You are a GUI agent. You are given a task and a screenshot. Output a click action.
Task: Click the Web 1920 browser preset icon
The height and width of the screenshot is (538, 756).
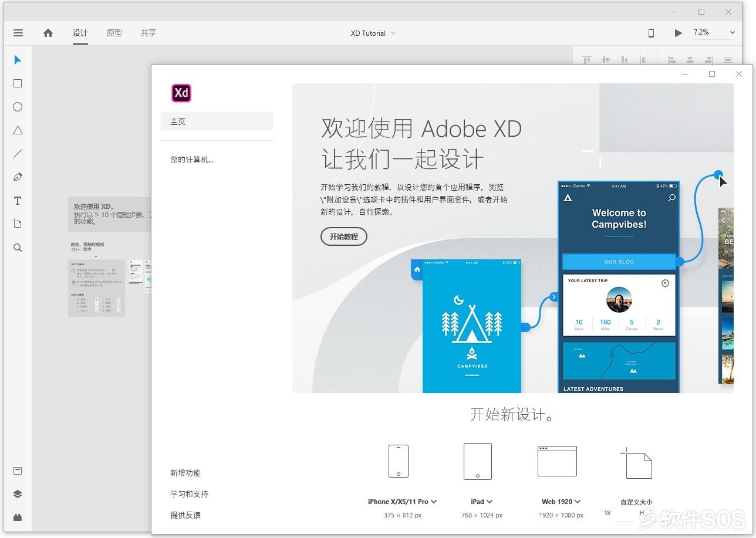pyautogui.click(x=557, y=461)
